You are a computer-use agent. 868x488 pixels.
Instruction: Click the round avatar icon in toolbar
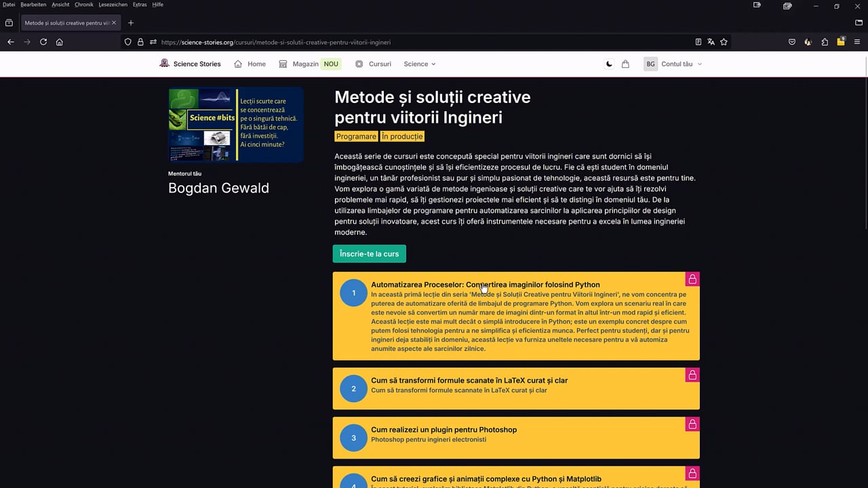coord(808,42)
